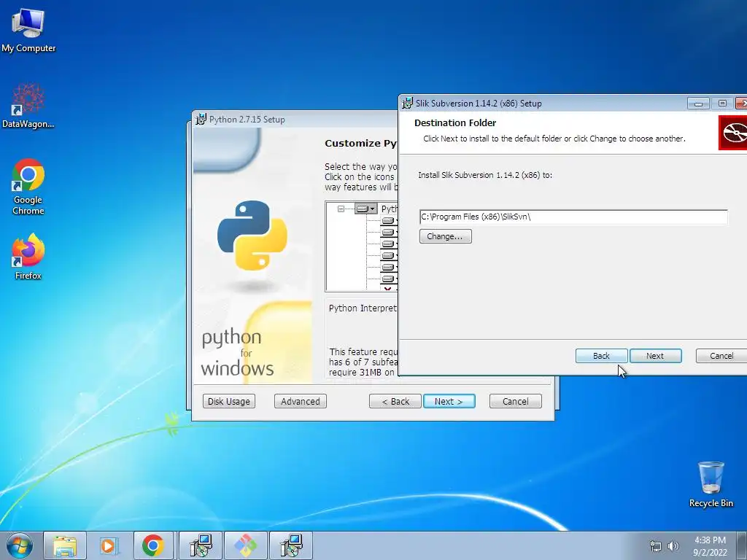747x560 pixels.
Task: Click Next in Slik Subversion Setup
Action: [655, 356]
